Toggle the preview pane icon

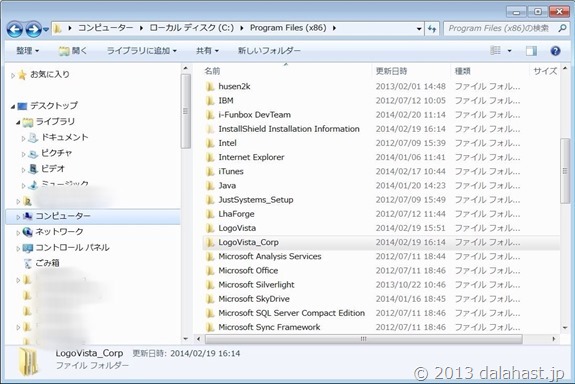(x=531, y=51)
